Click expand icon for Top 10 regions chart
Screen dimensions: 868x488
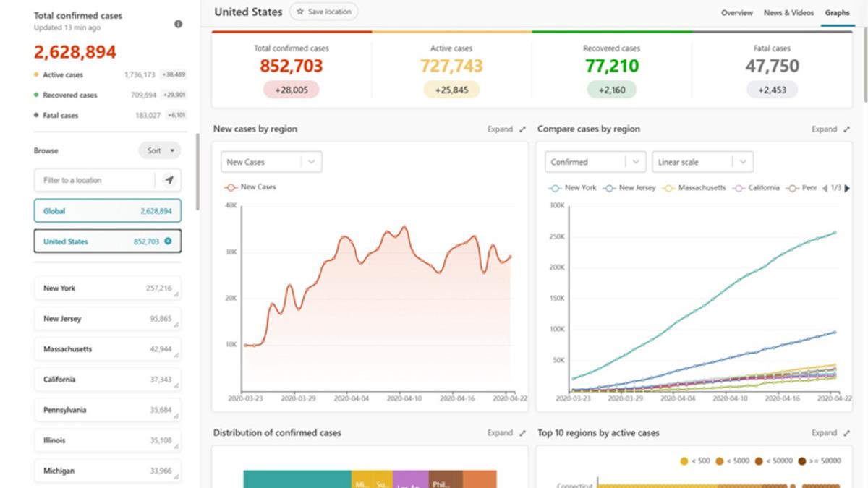point(847,433)
